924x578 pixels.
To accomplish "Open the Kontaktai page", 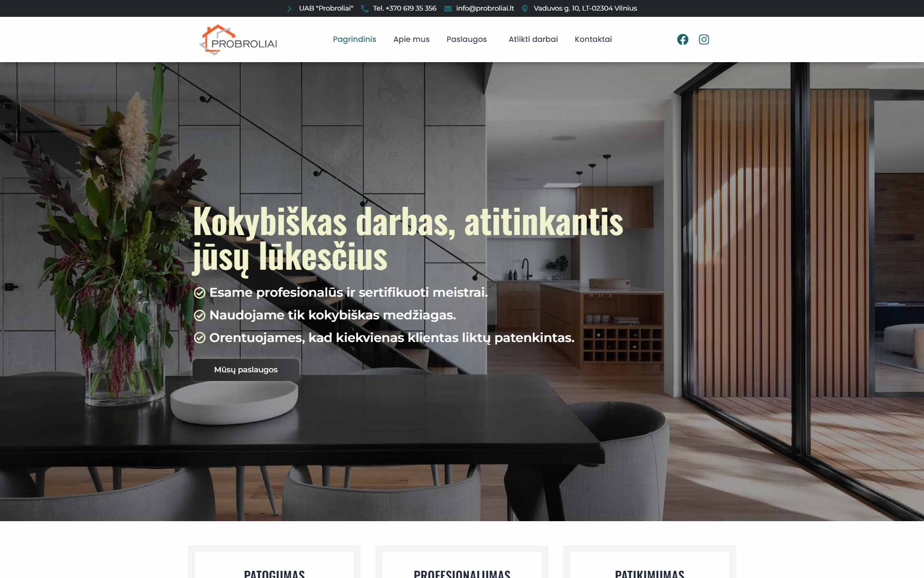I will click(593, 39).
